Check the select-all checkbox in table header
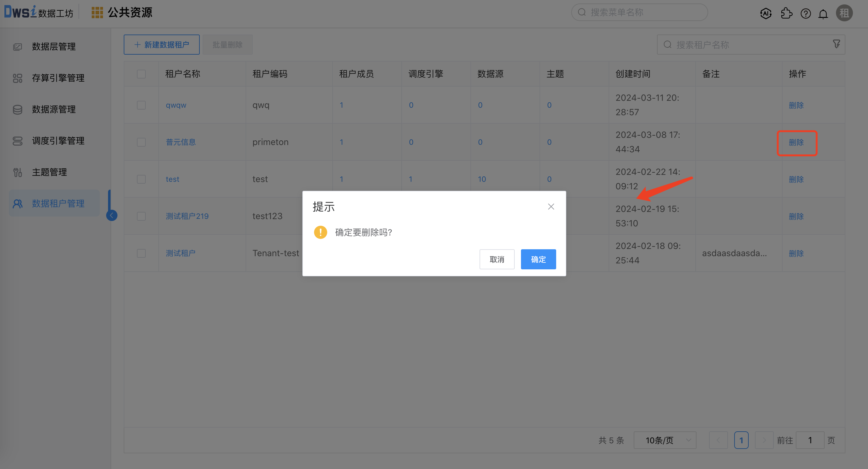The height and width of the screenshot is (469, 868). (141, 73)
